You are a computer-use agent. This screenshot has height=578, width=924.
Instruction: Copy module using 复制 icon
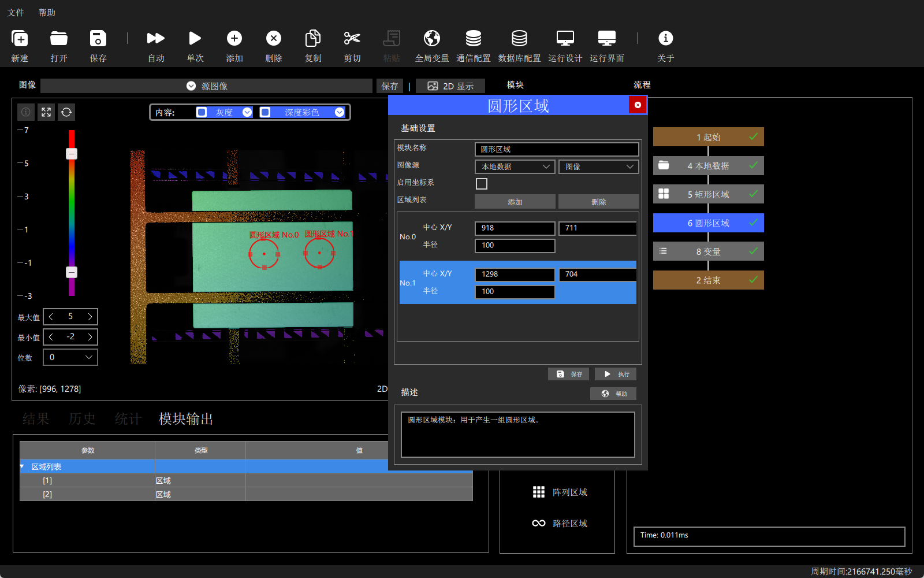coord(312,39)
